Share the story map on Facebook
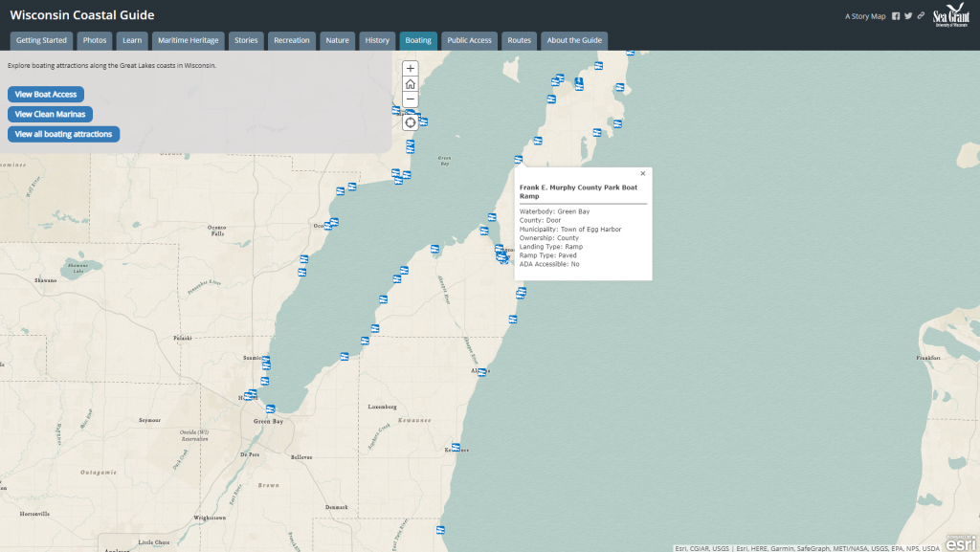The image size is (980, 552). (x=896, y=16)
